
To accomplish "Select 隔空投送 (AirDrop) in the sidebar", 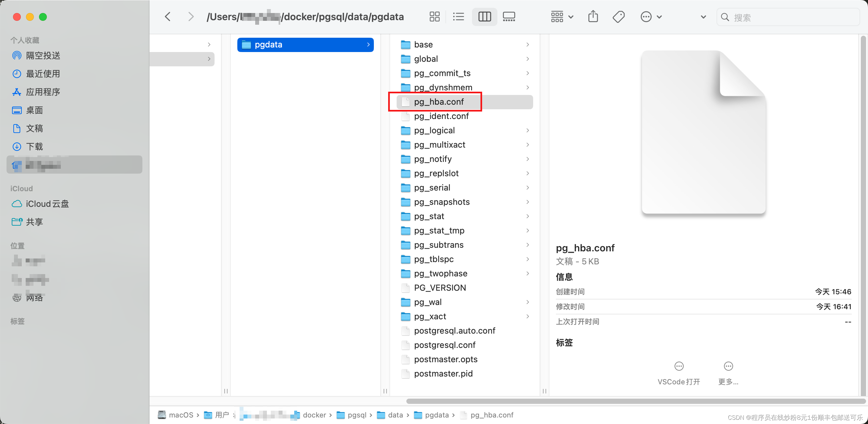I will (43, 56).
